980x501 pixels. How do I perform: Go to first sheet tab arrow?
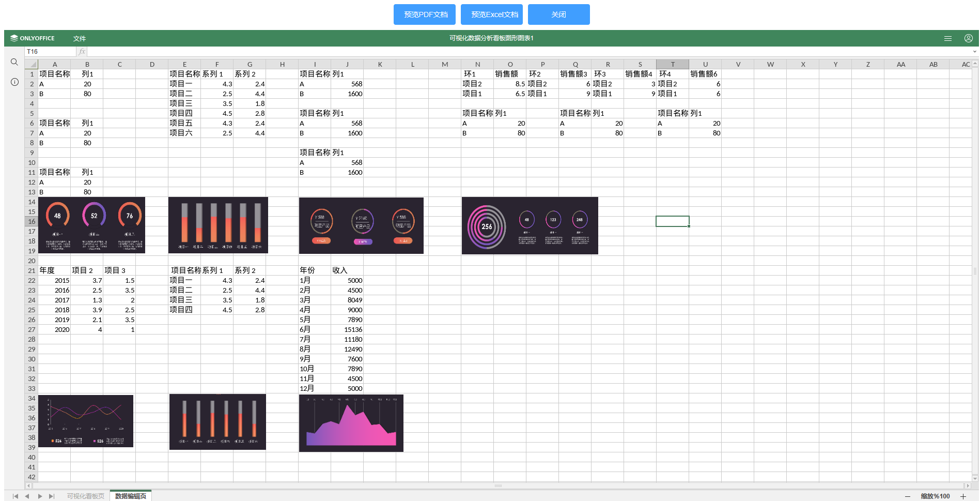tap(15, 496)
